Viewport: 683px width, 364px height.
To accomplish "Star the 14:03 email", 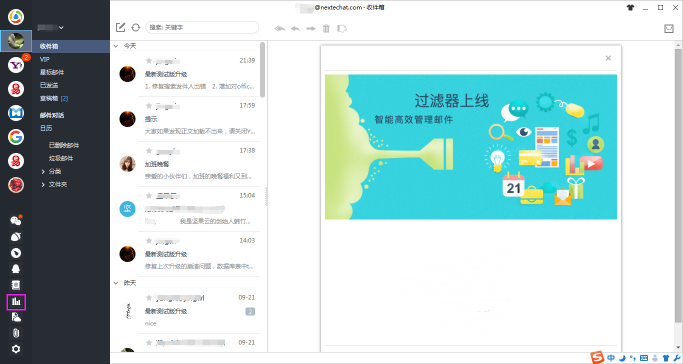I will point(149,240).
